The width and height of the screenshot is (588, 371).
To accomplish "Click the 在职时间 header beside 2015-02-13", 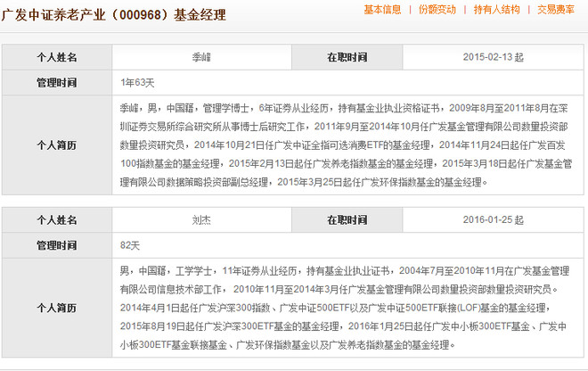I will pyautogui.click(x=347, y=57).
